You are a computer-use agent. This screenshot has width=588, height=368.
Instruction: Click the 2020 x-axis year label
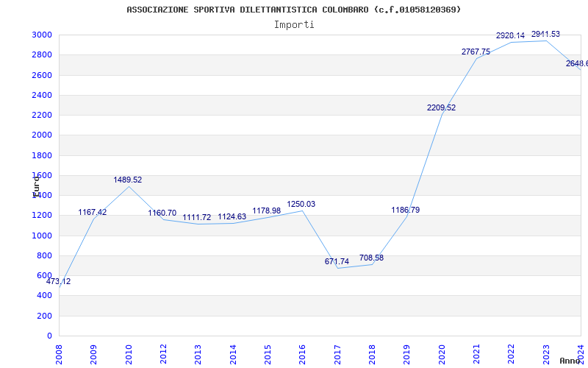coord(442,354)
